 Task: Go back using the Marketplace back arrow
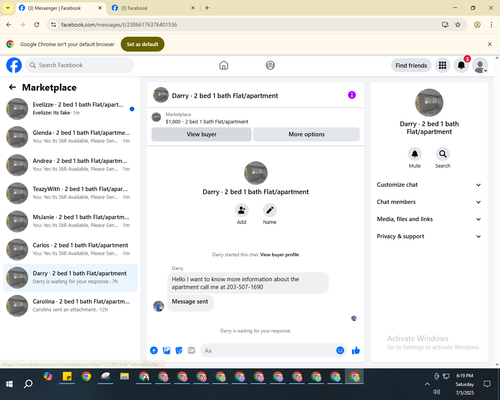coord(12,87)
